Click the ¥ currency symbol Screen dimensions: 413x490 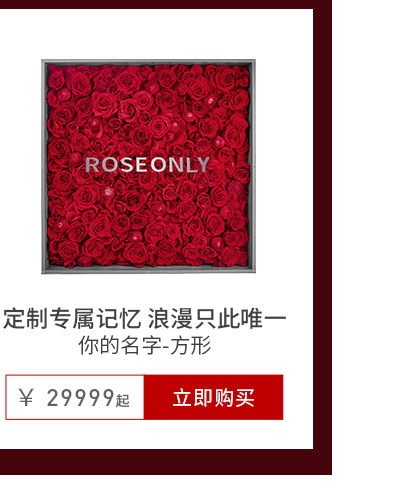pos(26,397)
